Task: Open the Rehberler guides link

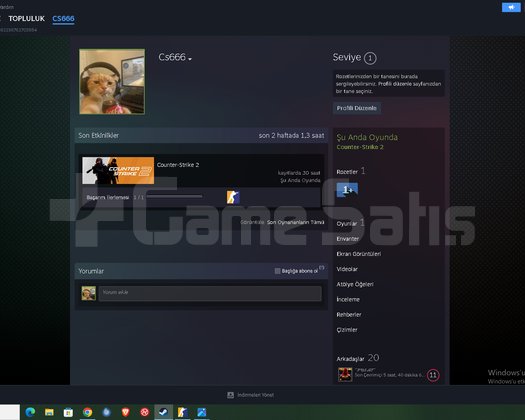Action: (x=349, y=314)
